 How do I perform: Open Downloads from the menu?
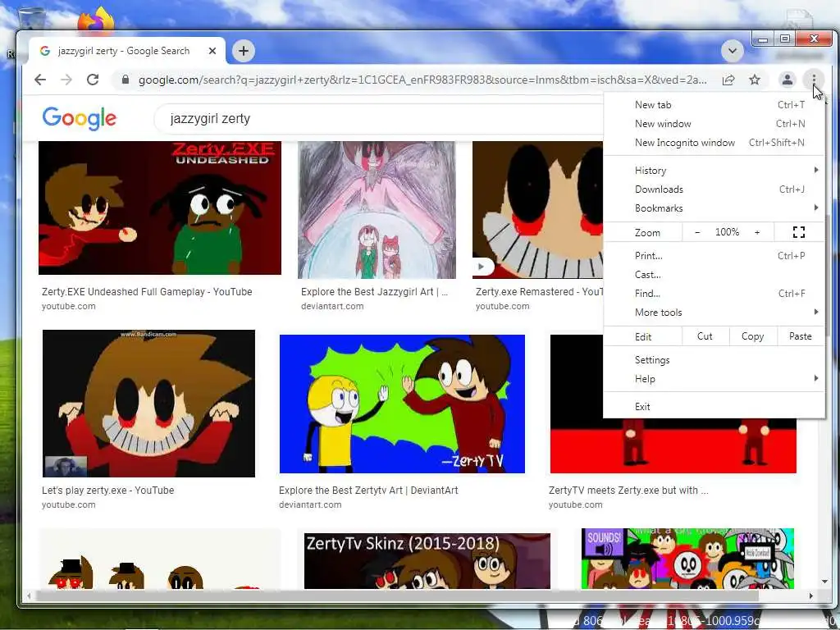[x=714, y=189]
